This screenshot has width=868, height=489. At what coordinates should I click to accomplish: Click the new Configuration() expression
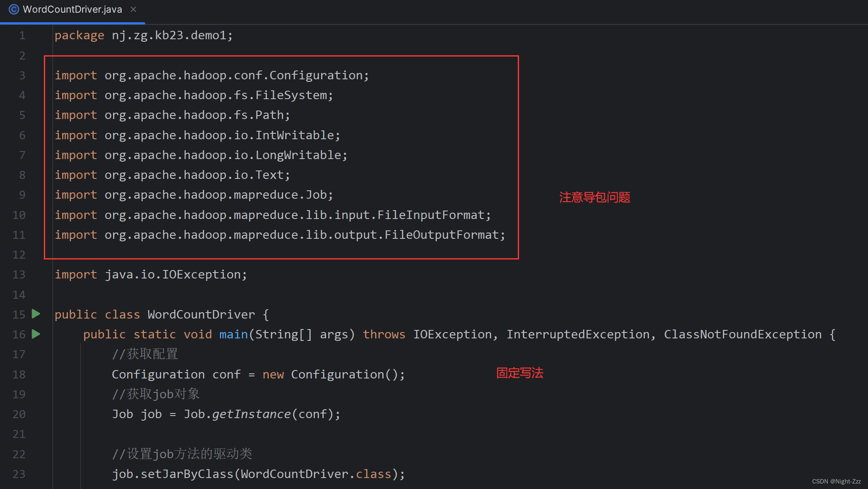[x=333, y=374]
